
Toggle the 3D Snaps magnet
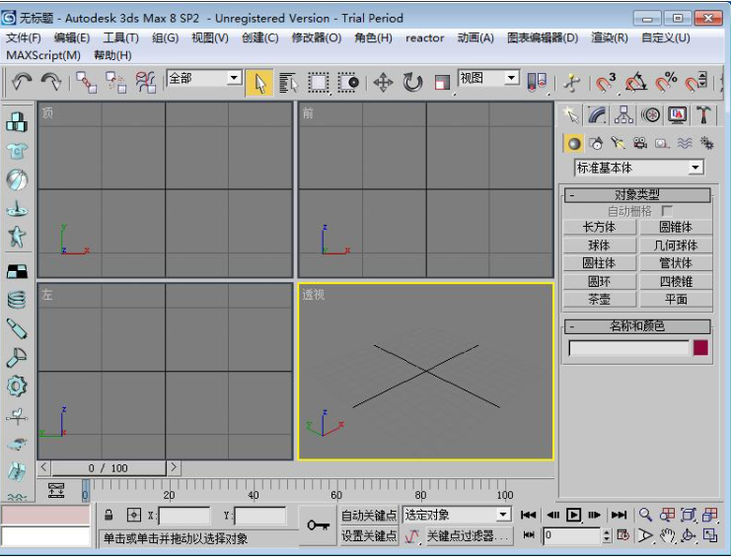click(x=607, y=82)
